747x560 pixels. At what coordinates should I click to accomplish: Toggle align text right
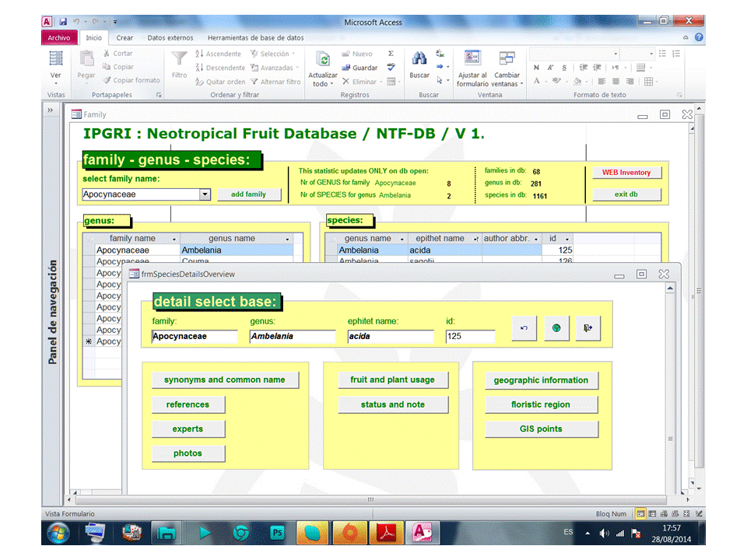click(630, 82)
